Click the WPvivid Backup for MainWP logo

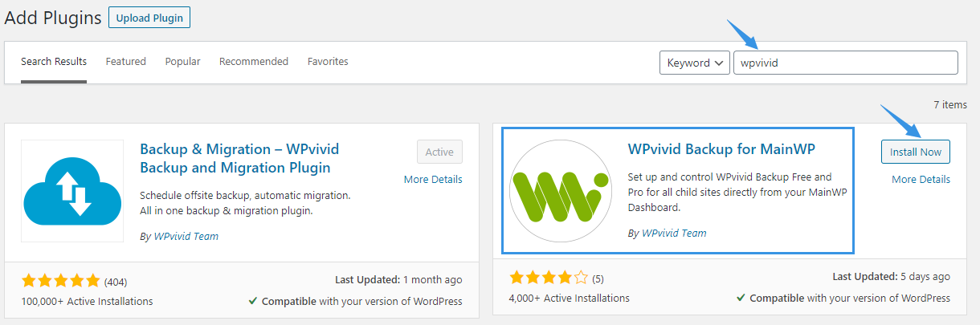pos(561,191)
